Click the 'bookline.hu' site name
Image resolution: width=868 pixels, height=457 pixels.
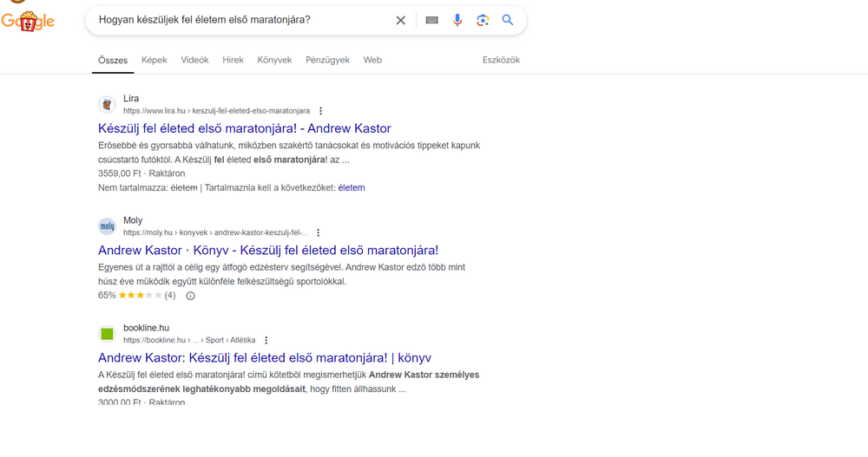pyautogui.click(x=146, y=328)
